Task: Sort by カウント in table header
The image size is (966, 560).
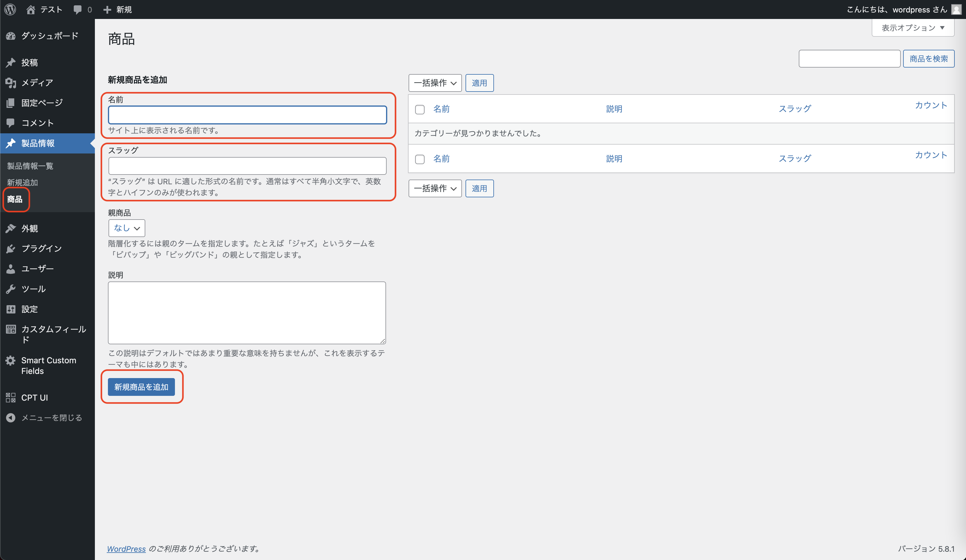Action: [x=931, y=105]
